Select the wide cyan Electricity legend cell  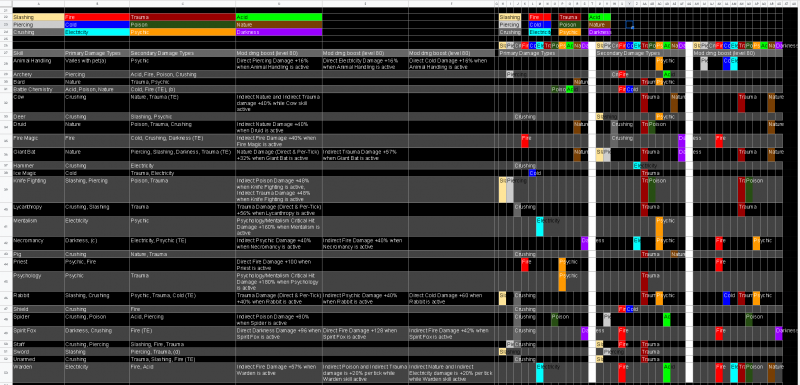point(97,32)
